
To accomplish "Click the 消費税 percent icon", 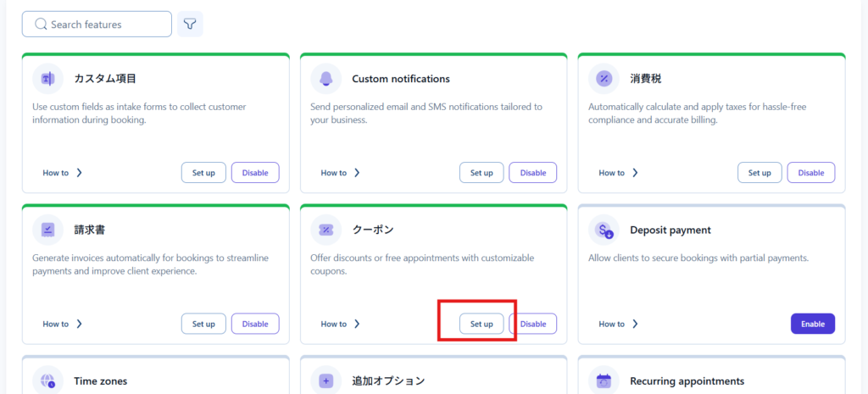I will 604,79.
